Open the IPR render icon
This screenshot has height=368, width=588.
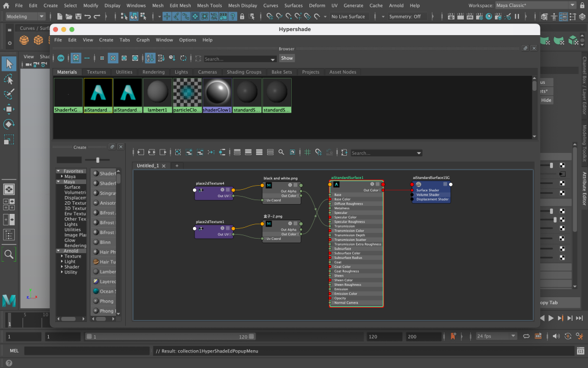(470, 17)
